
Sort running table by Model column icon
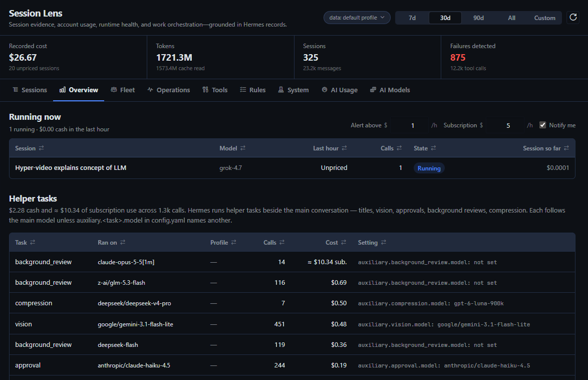243,148
